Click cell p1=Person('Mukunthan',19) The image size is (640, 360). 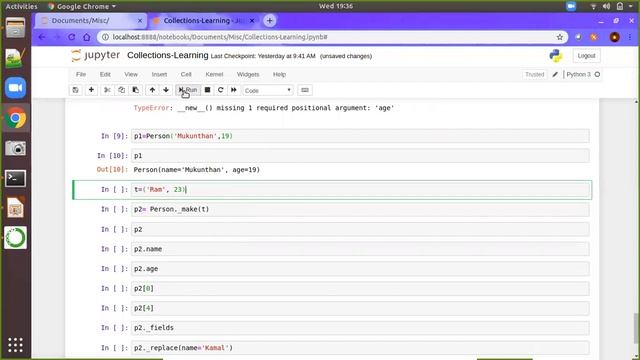[360, 136]
